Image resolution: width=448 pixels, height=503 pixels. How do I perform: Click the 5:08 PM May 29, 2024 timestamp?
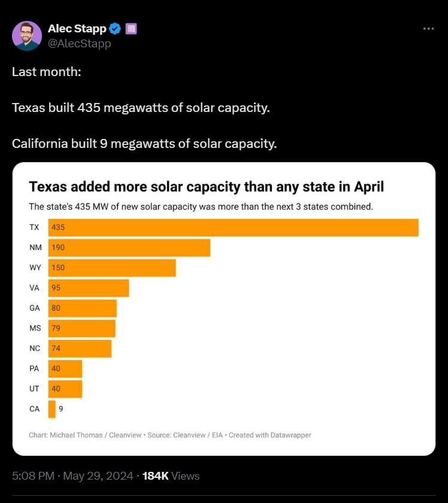pos(71,476)
